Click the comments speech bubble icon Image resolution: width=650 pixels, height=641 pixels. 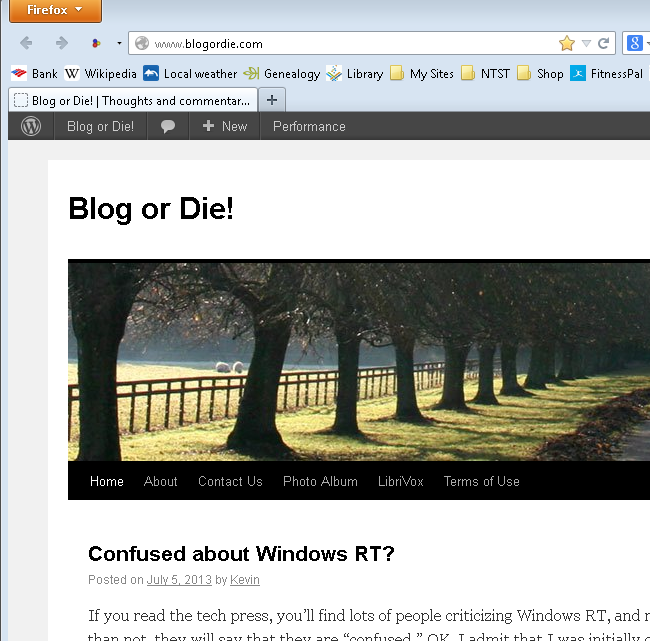click(168, 126)
